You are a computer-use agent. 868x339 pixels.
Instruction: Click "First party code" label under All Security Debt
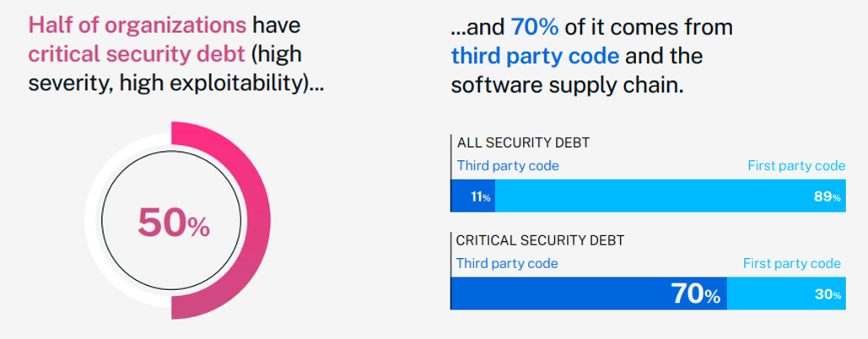coord(796,165)
